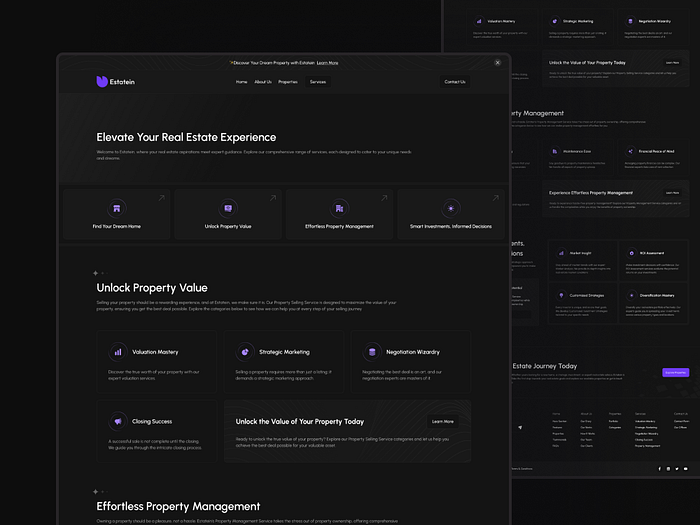Click the Strategic Marketing title
The height and width of the screenshot is (525, 700).
tap(284, 352)
